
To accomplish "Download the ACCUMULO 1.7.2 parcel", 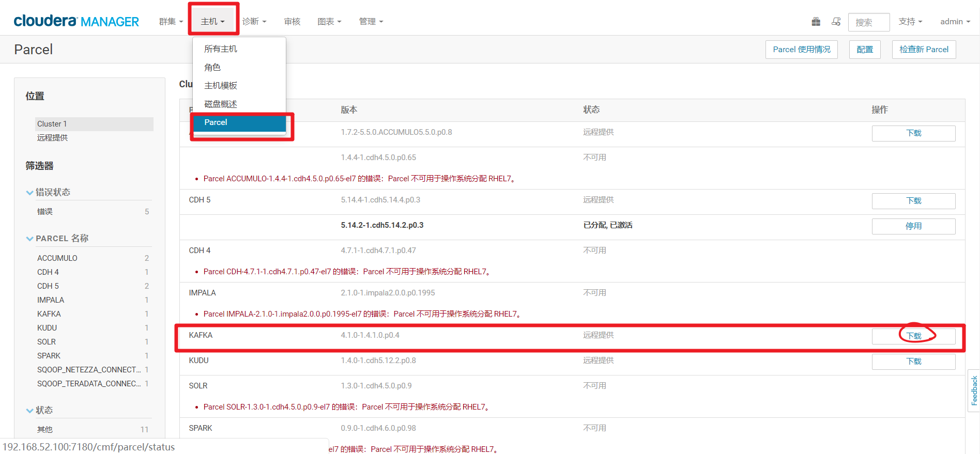I will [913, 133].
